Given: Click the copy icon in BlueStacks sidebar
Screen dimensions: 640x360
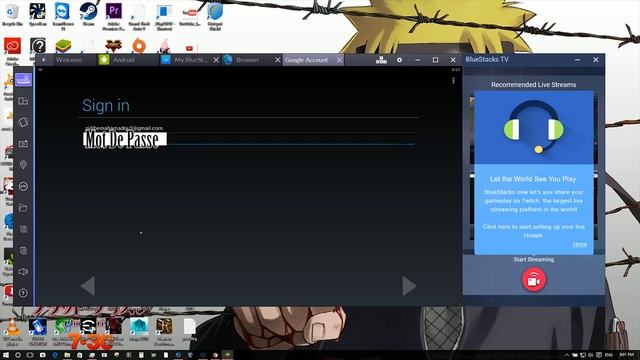Looking at the screenshot, I should [x=23, y=229].
